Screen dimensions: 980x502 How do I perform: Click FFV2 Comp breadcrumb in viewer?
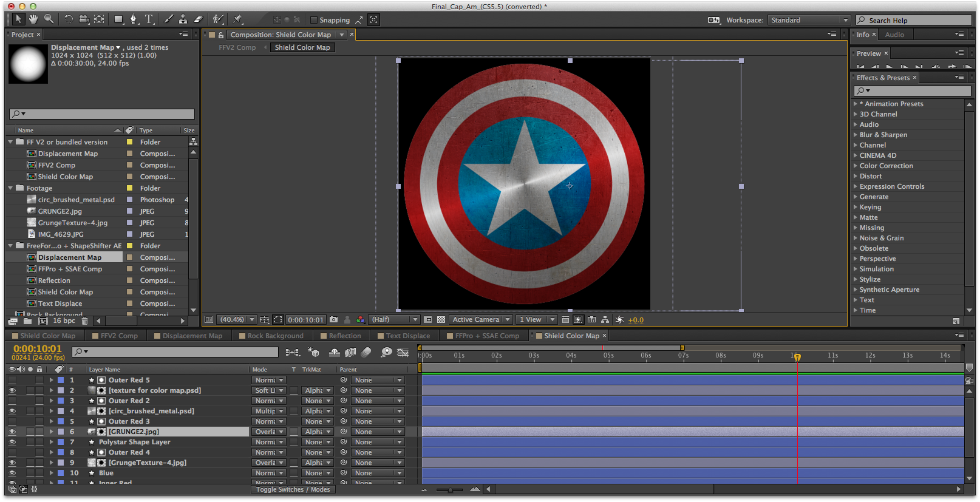click(237, 47)
